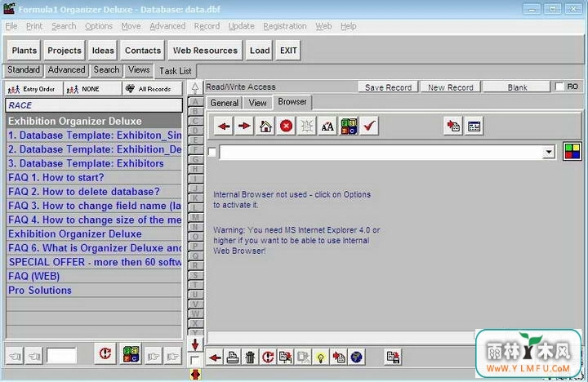
Task: Click the colored blocks icon in browser toolbar
Action: click(349, 127)
